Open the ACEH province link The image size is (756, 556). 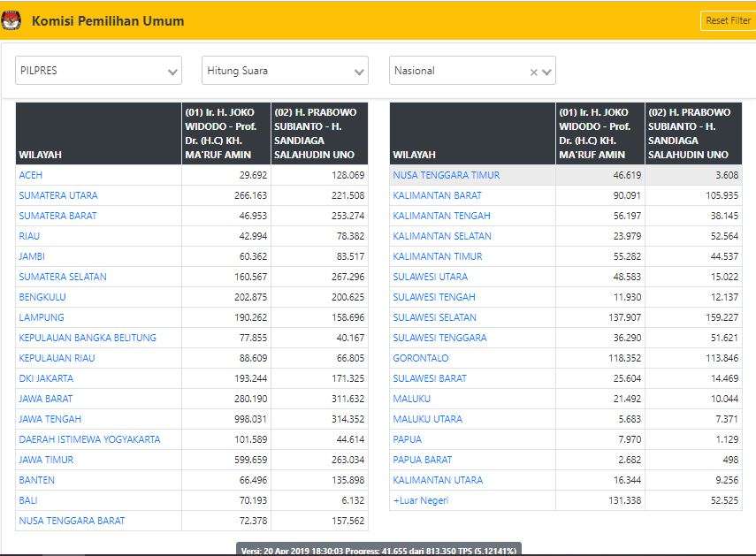point(30,175)
